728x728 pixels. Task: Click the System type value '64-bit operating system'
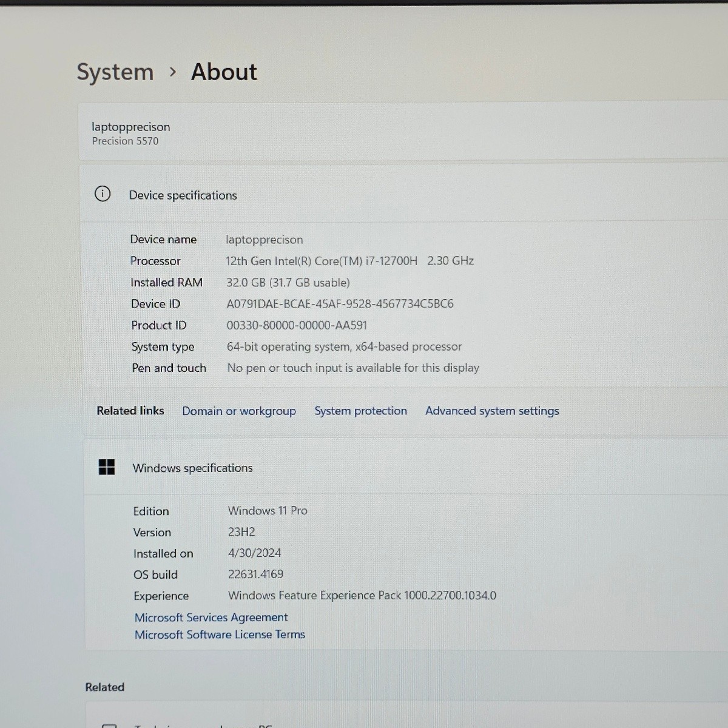pyautogui.click(x=288, y=346)
